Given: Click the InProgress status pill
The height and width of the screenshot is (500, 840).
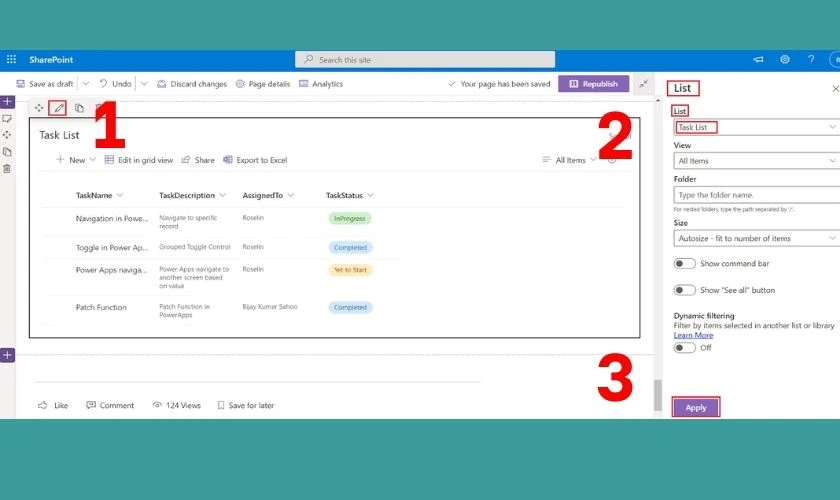Looking at the screenshot, I should (x=350, y=218).
